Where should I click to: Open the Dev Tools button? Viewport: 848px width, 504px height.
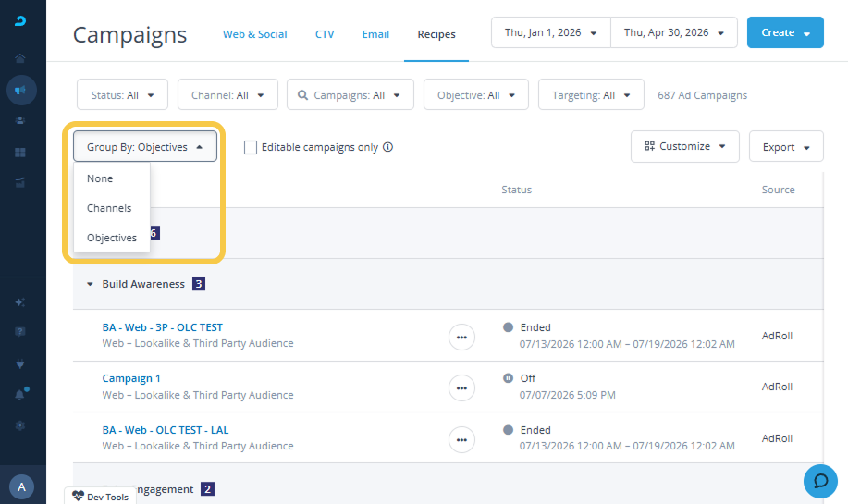coord(101,496)
